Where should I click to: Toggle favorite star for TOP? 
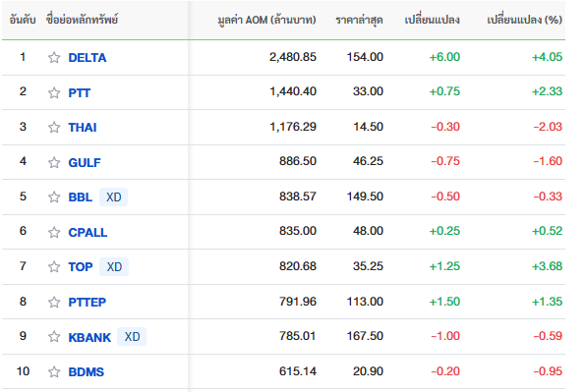click(54, 266)
